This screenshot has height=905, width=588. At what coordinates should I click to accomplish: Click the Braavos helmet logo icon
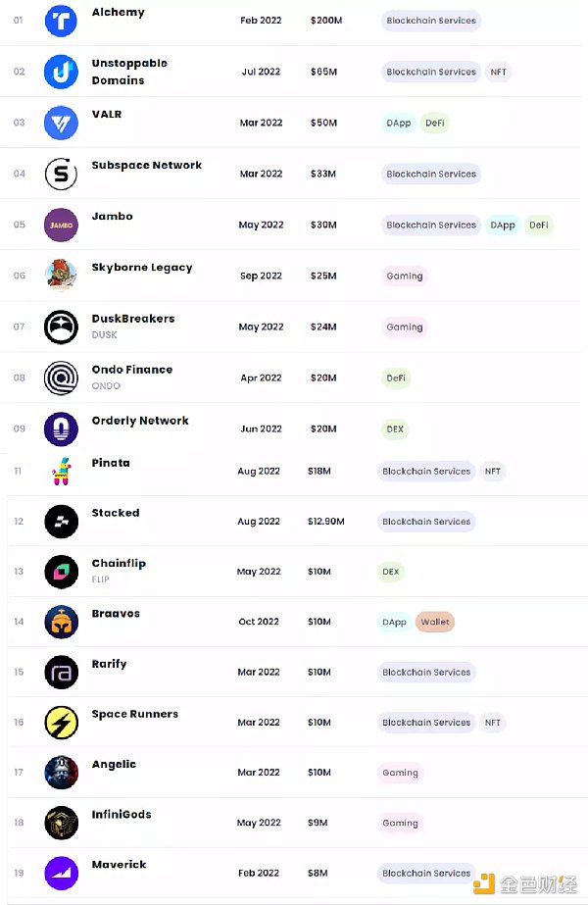[x=61, y=622]
